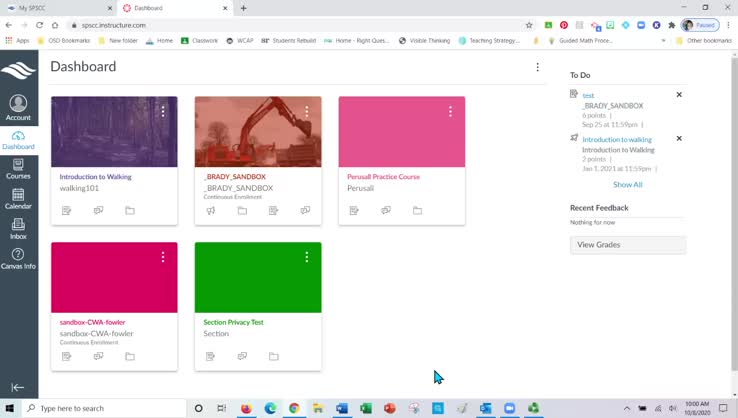Open the Courses sidebar item
Screen dimensions: 738x418
coord(18,169)
